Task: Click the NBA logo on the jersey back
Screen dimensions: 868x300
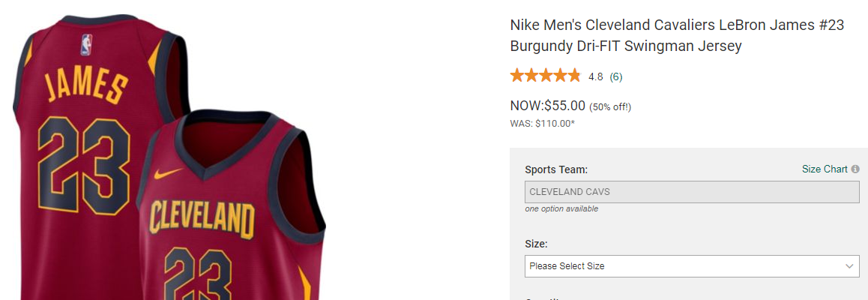Action: pyautogui.click(x=85, y=45)
